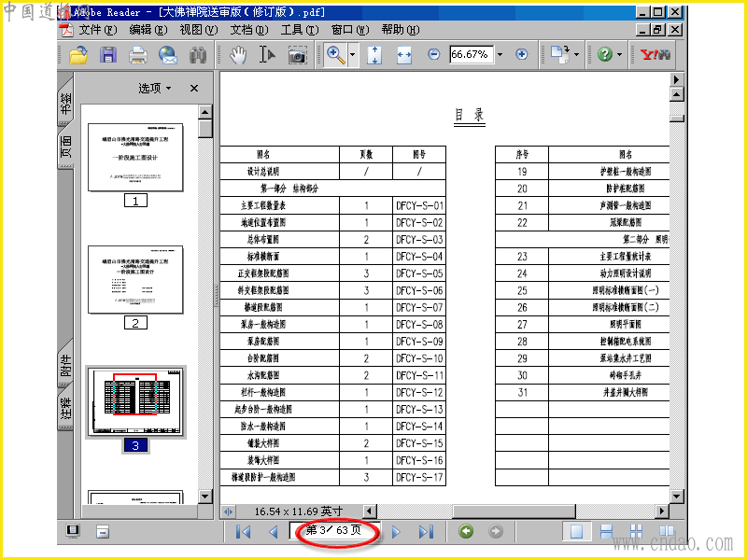This screenshot has height=560, width=747.
Task: Click the horizontal scrollbar thumb
Action: [x=514, y=511]
